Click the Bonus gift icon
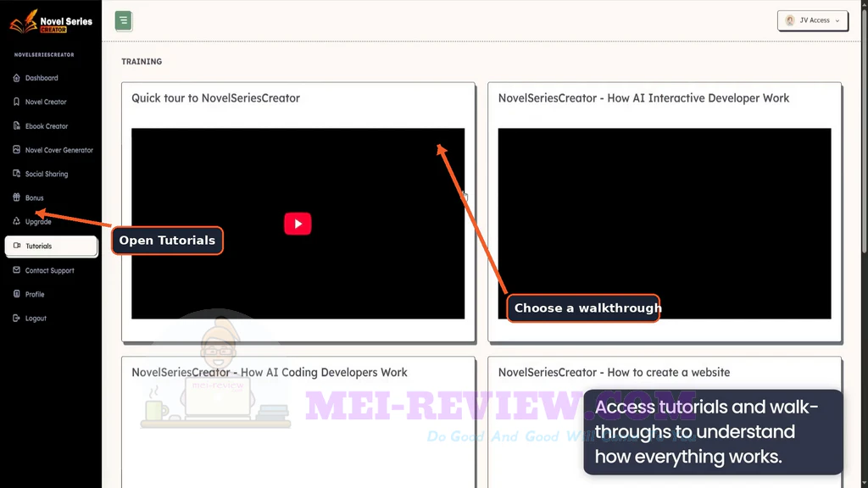 tap(17, 197)
